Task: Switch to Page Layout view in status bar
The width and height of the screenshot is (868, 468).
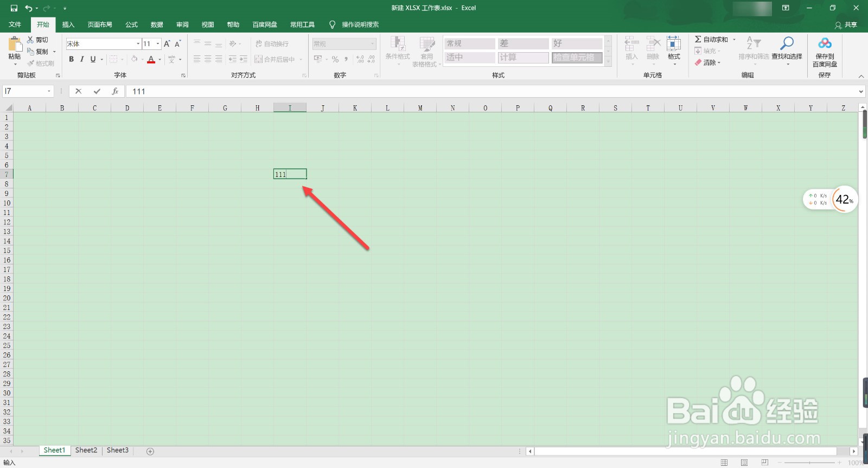Action: pos(744,463)
